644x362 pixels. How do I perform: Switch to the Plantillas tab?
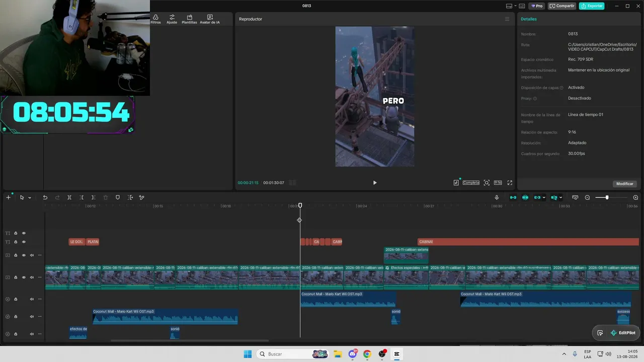pos(189,19)
